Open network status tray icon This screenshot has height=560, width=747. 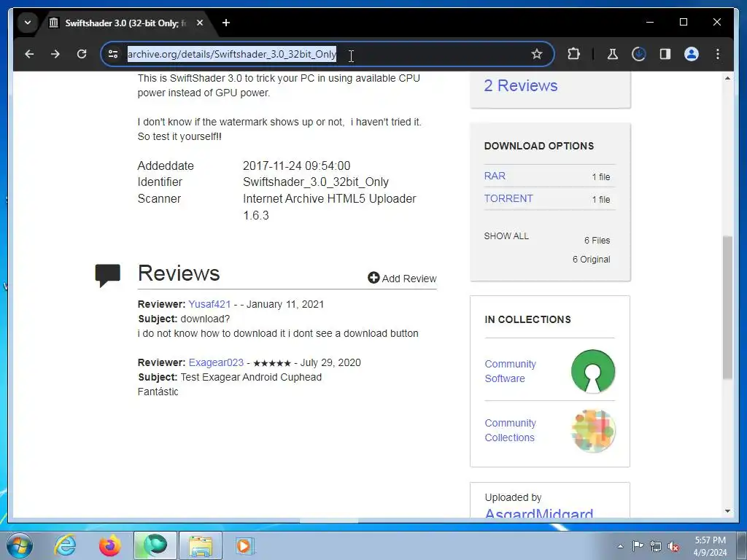[656, 546]
